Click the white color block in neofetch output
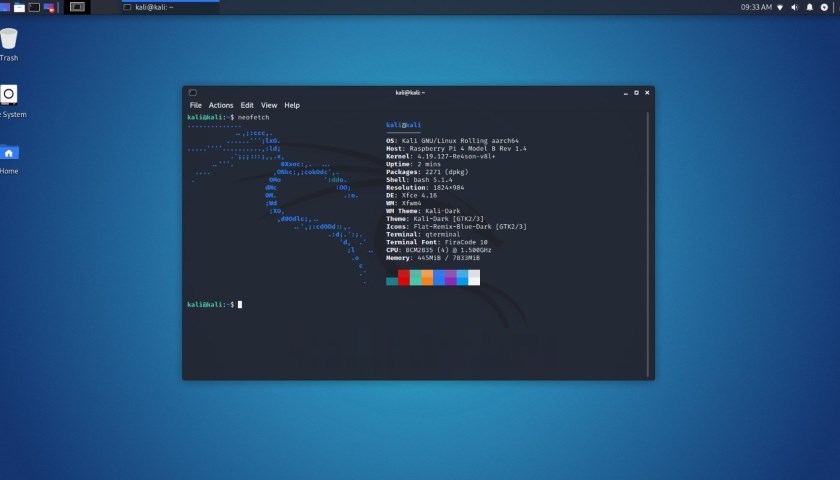 click(x=474, y=278)
